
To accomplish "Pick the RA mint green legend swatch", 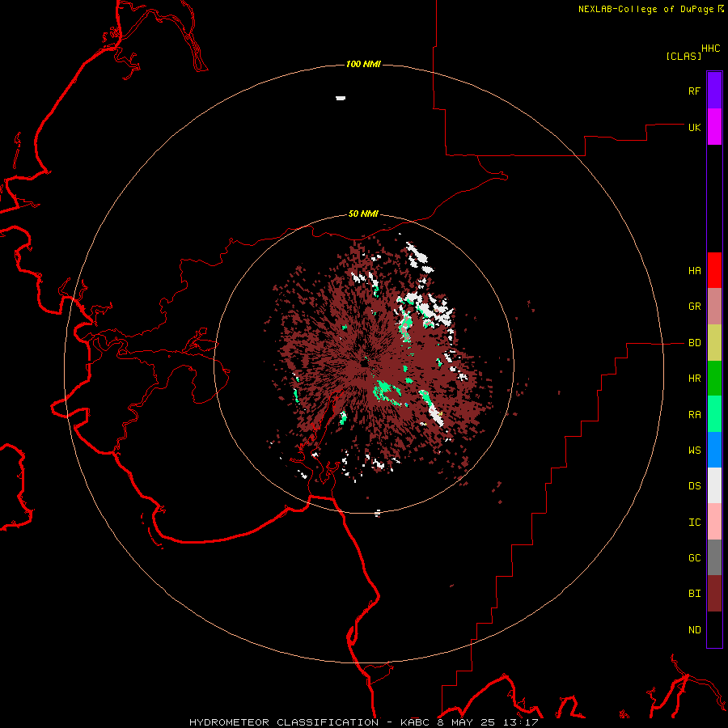I will (x=714, y=414).
